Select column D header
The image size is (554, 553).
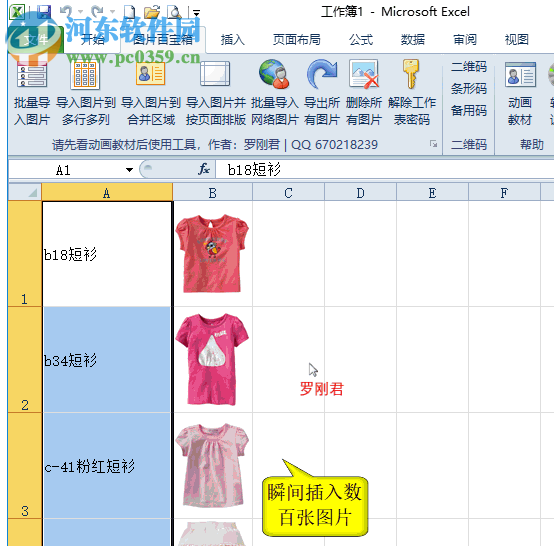point(360,193)
